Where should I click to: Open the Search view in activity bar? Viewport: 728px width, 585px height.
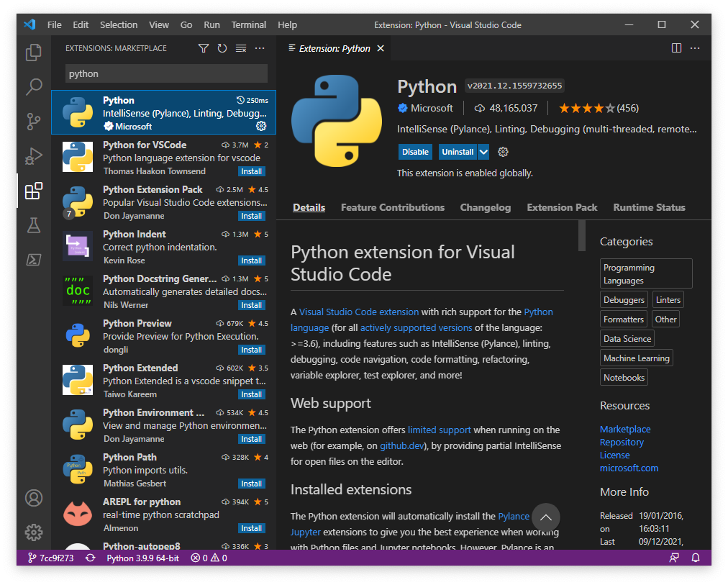pos(33,87)
